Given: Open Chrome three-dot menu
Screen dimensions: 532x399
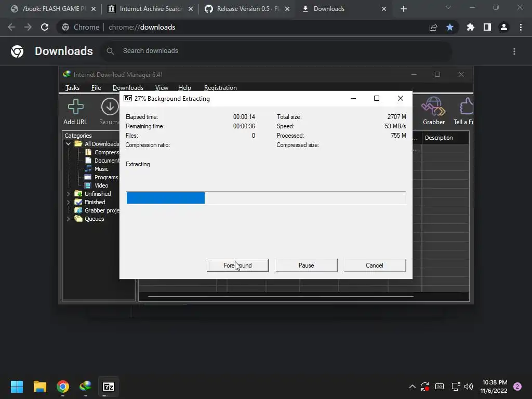Looking at the screenshot, I should [x=521, y=27].
